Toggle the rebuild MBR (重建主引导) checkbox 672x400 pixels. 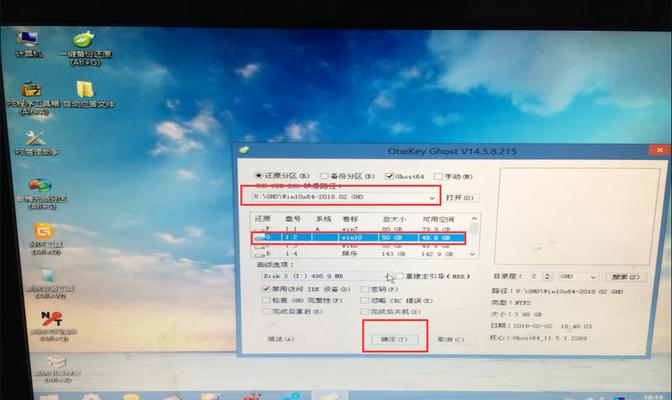[400, 276]
